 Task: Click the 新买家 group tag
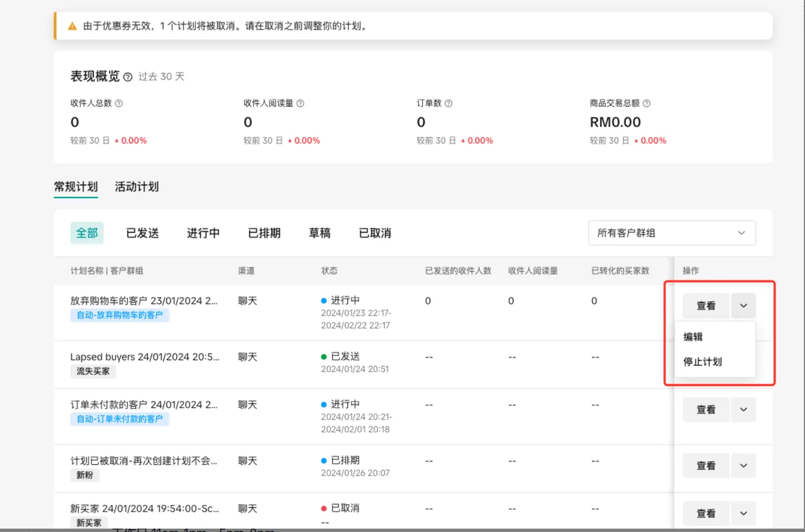[89, 523]
